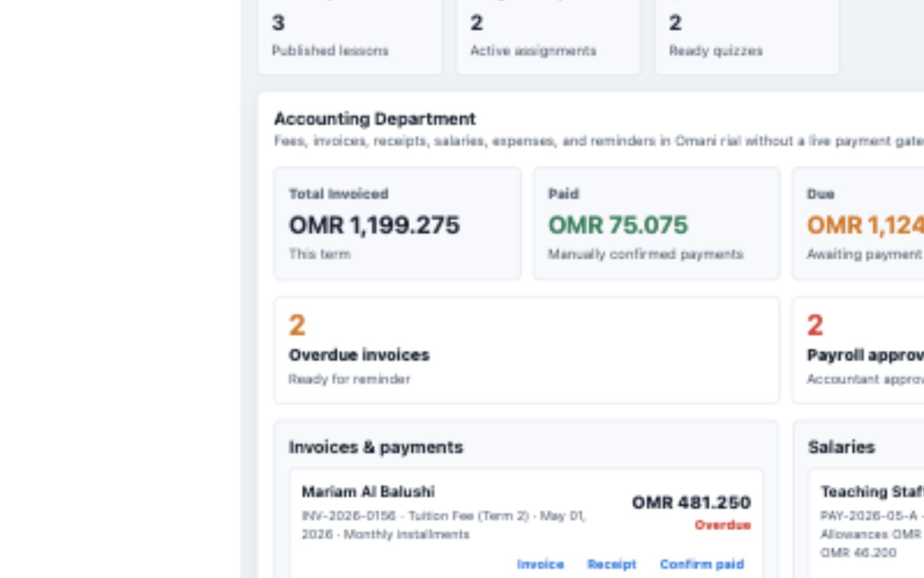Click the name Mariam Al Balushi
This screenshot has width=924, height=578.
368,492
